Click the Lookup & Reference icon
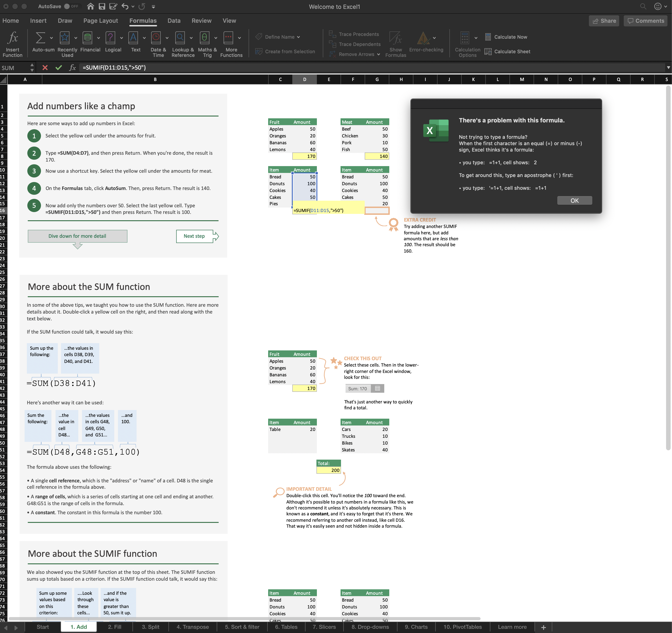 [180, 38]
